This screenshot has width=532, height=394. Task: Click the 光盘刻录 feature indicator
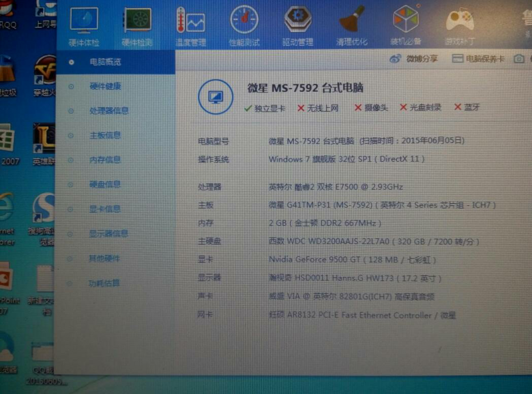click(x=420, y=107)
